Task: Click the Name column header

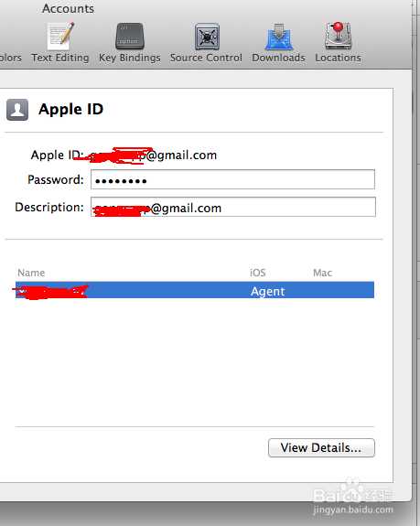Action: coord(31,273)
